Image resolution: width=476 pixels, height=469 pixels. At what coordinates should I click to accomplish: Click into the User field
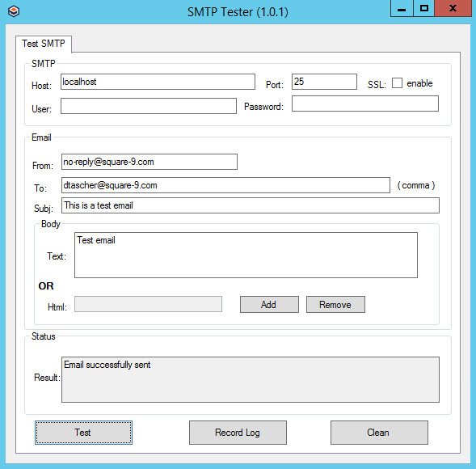149,106
